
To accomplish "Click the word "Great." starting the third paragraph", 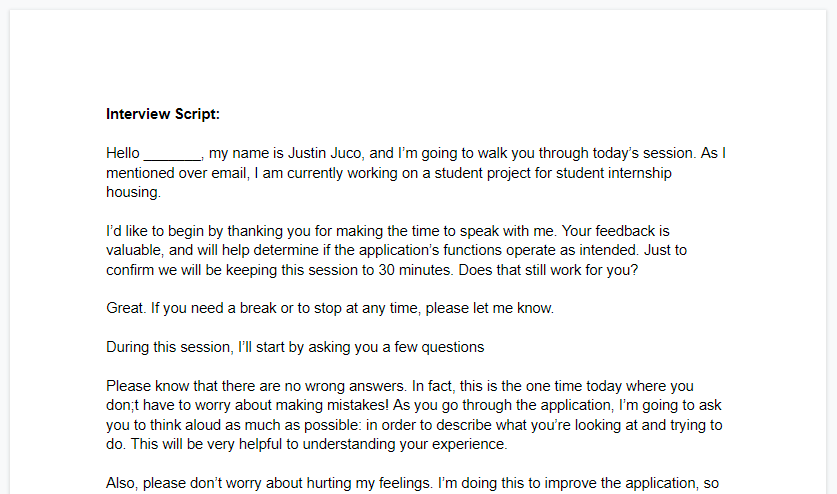I will pos(126,308).
